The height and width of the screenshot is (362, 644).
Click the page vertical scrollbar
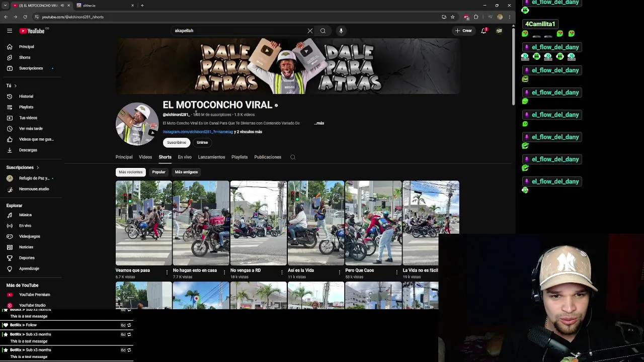513,65
